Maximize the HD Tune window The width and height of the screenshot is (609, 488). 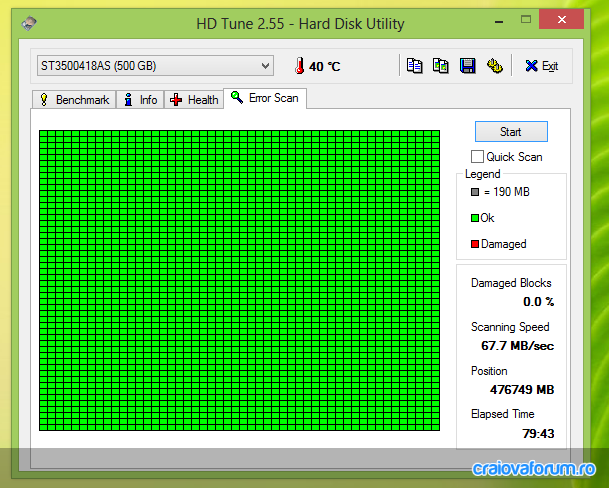pyautogui.click(x=526, y=19)
